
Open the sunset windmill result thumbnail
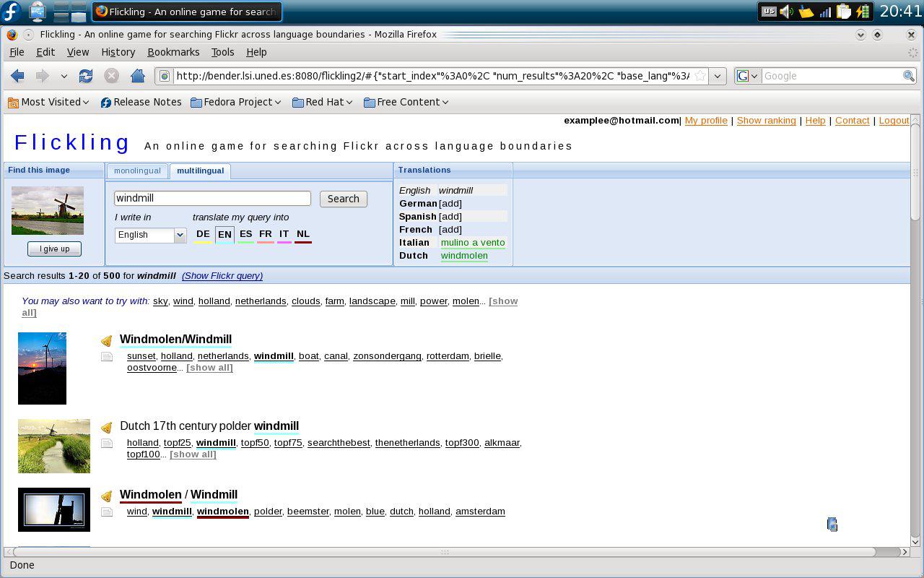42,368
